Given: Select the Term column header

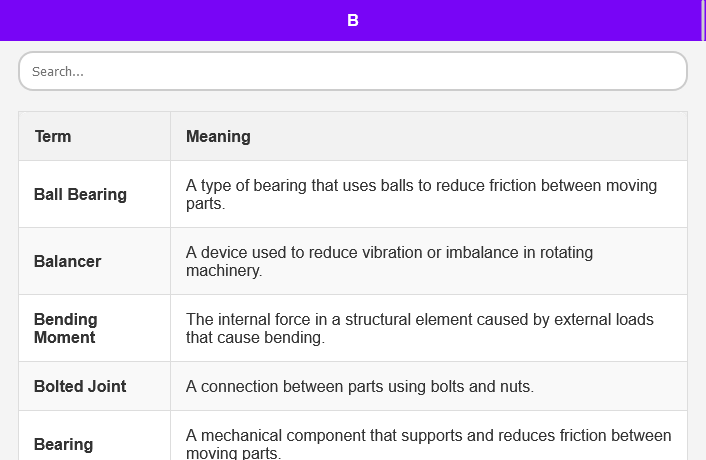Looking at the screenshot, I should pos(53,136).
